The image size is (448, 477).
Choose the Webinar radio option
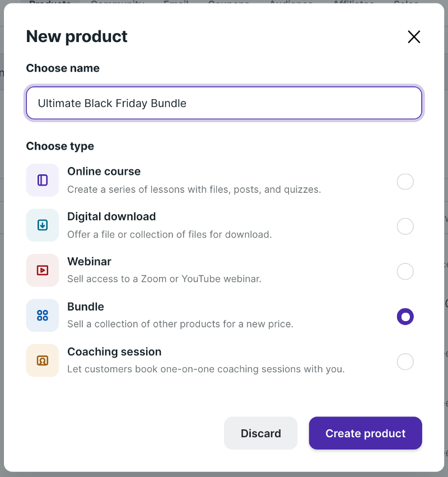coord(405,271)
